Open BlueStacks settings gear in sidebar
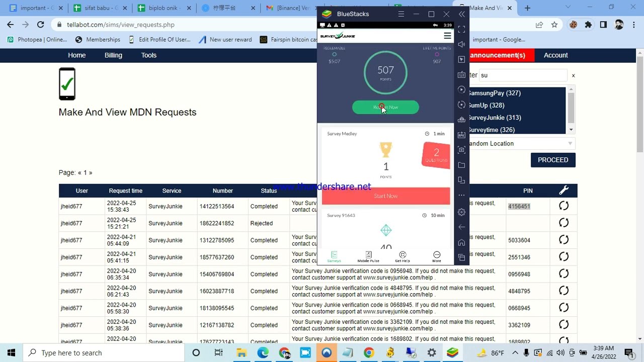Viewport: 644px width, 362px height. [461, 212]
